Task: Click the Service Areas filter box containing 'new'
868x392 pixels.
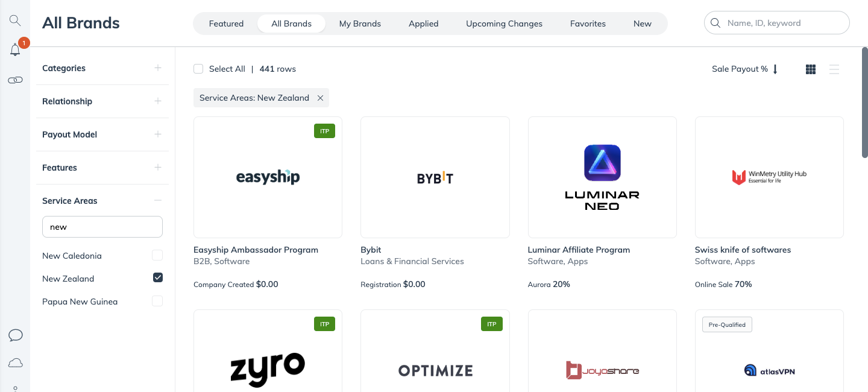Action: click(x=102, y=227)
